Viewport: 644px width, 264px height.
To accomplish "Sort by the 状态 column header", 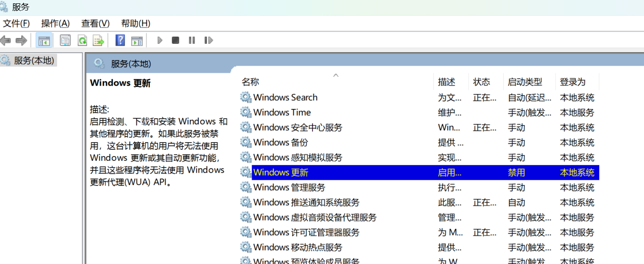I will click(x=486, y=82).
